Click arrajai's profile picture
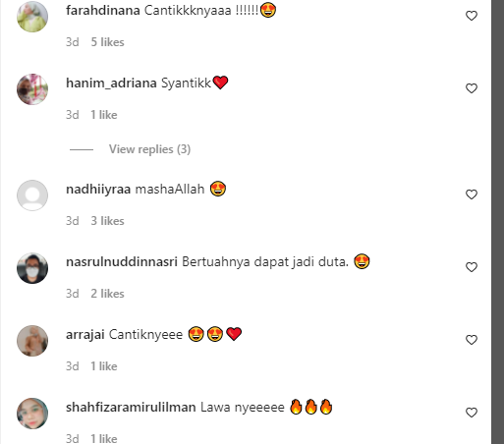The height and width of the screenshot is (444, 504). (x=32, y=341)
